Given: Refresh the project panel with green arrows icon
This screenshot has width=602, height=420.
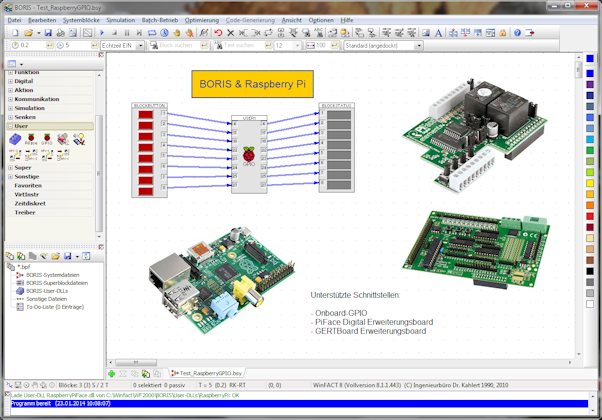Looking at the screenshot, I should [86, 256].
